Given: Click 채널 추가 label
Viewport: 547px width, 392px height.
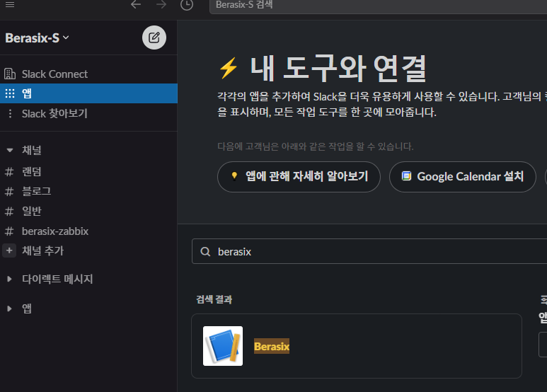Looking at the screenshot, I should (x=43, y=250).
